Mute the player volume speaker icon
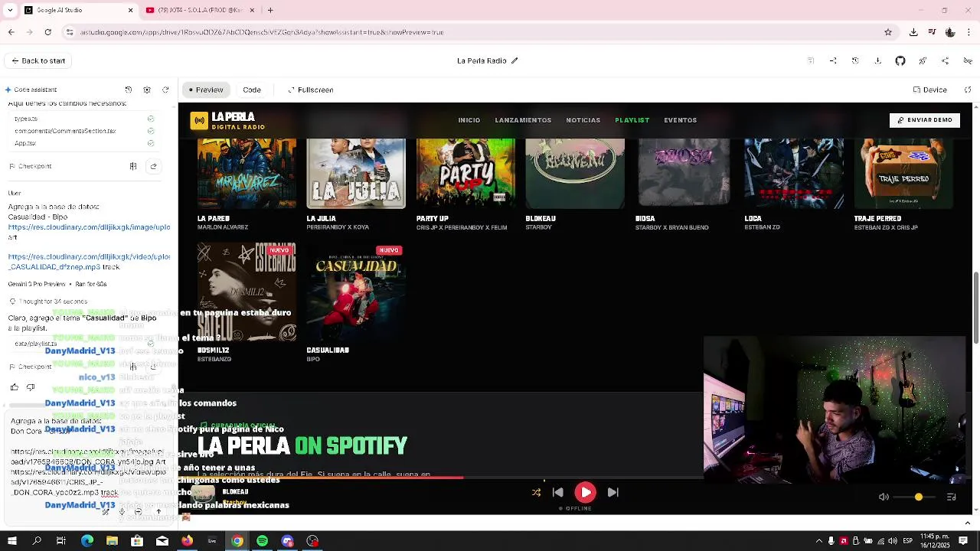 [x=884, y=497]
